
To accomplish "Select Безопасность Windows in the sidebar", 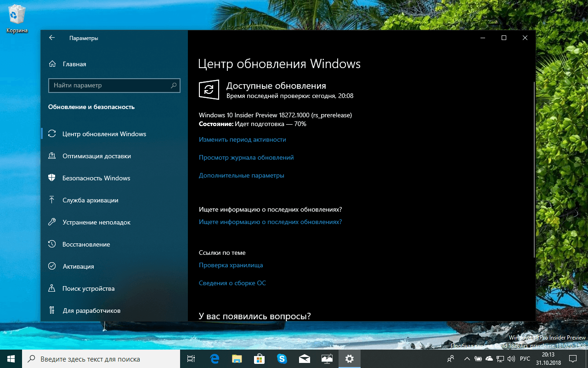I will [96, 178].
